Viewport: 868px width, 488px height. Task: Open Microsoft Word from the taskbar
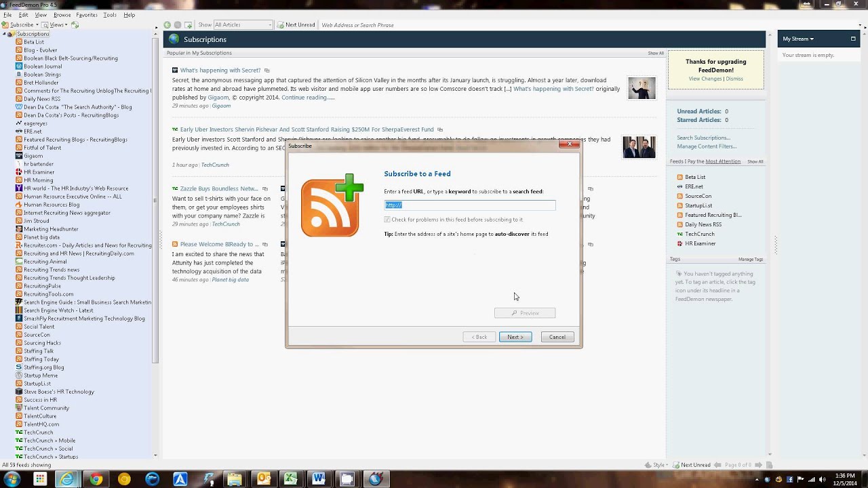(319, 479)
